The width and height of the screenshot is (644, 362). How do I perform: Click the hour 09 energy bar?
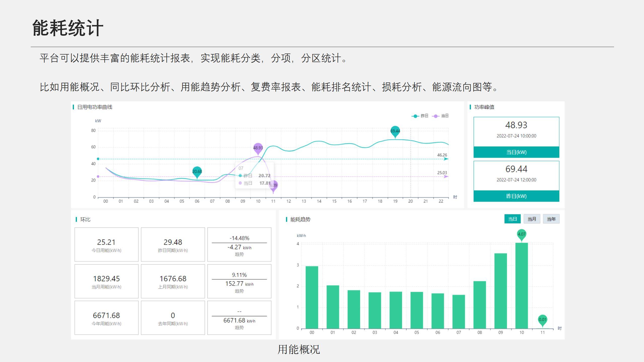(501, 291)
